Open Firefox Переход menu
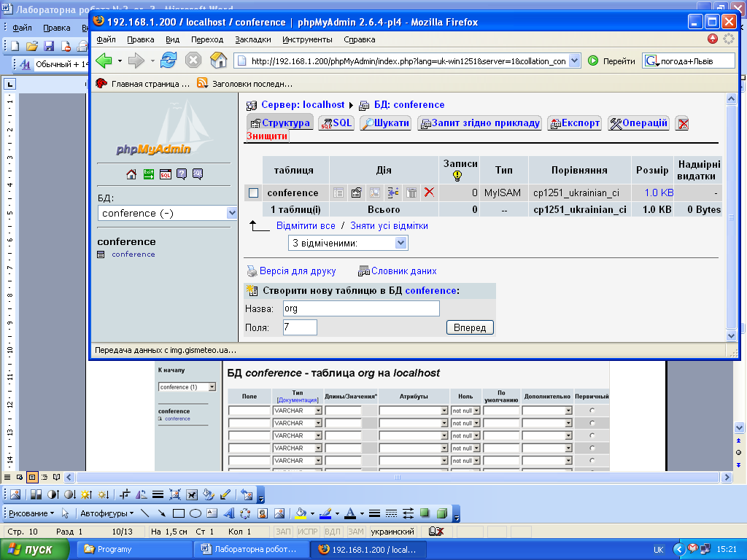 tap(207, 39)
